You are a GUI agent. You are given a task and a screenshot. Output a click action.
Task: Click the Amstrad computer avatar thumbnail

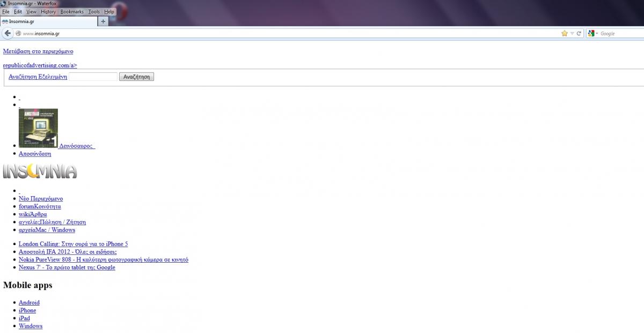tap(38, 128)
